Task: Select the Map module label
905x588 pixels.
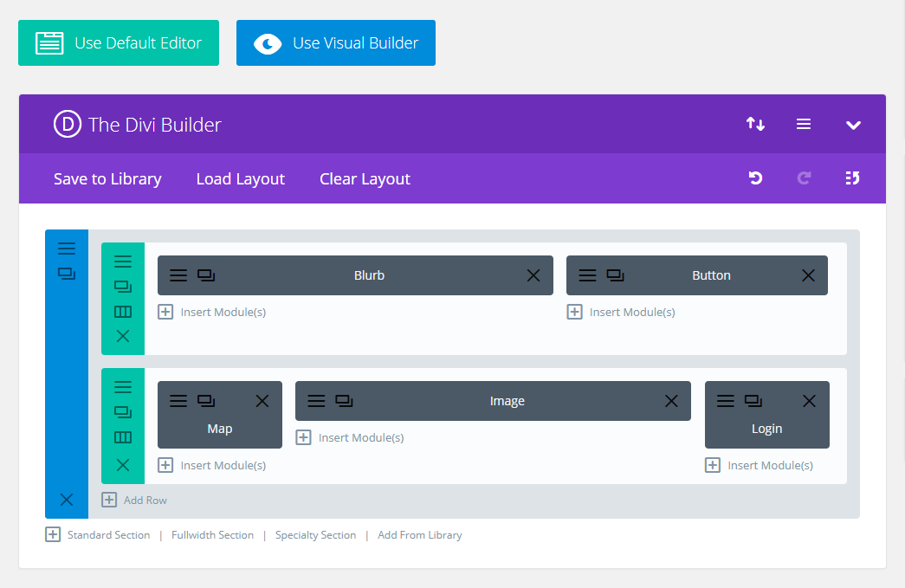Action: pos(220,429)
